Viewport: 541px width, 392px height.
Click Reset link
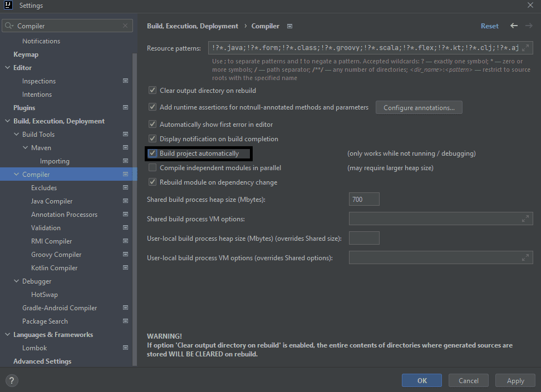click(x=490, y=26)
